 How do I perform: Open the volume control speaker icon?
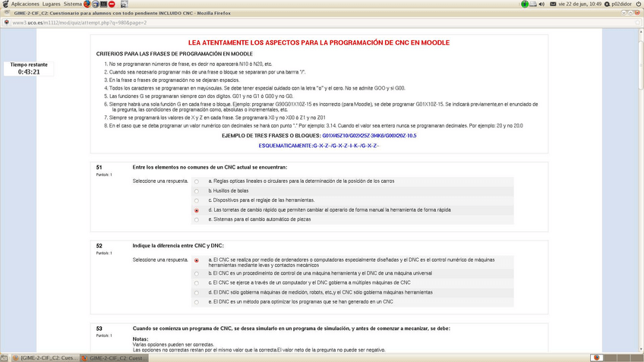point(541,4)
